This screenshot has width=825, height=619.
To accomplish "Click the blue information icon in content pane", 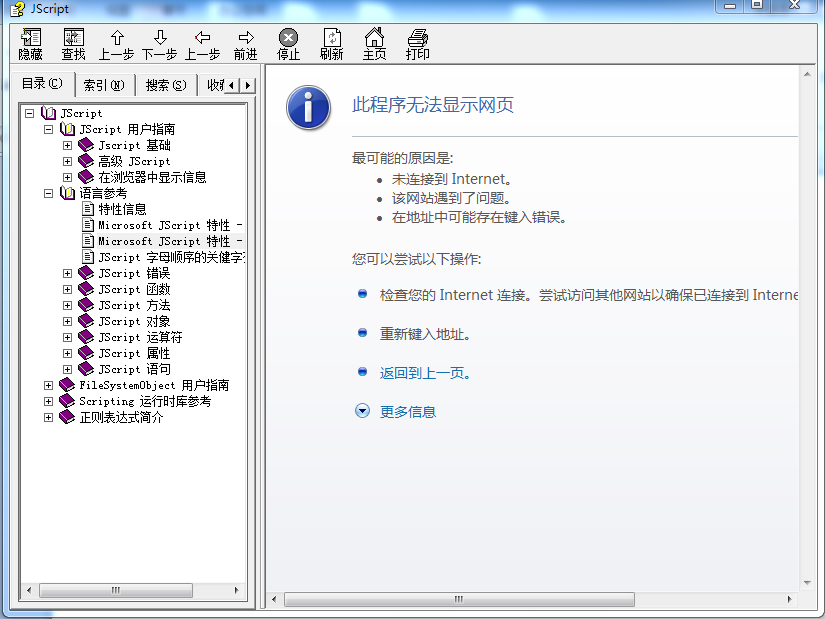I will point(309,107).
